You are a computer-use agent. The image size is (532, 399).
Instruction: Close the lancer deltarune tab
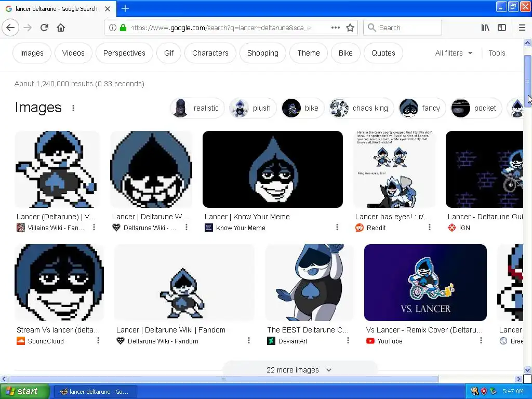tap(107, 9)
